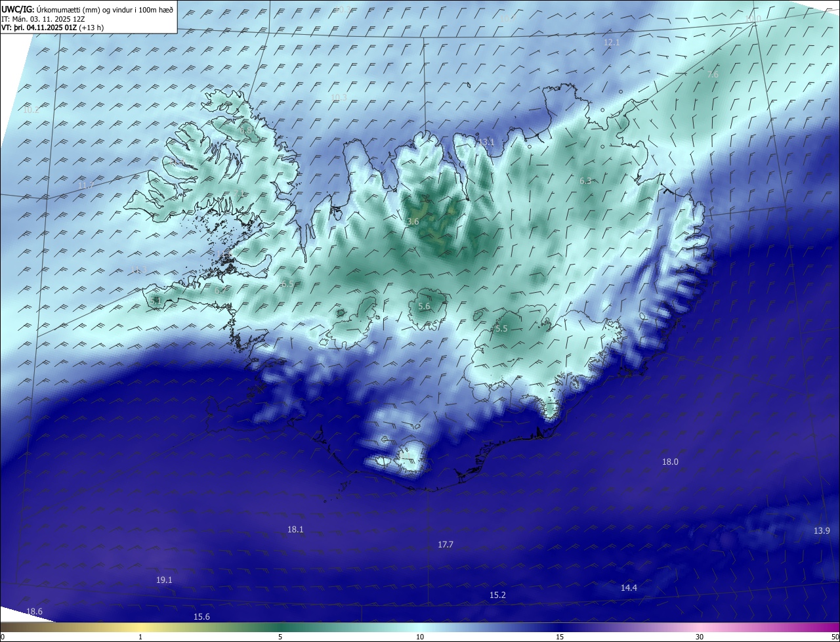Click the colour-scale label 1
This screenshot has width=840, height=642.
140,637
